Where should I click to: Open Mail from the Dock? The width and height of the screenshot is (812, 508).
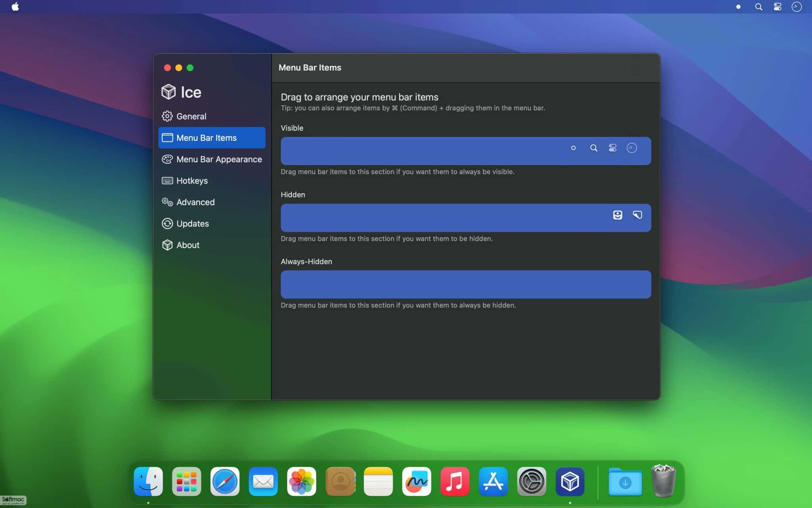tap(263, 481)
